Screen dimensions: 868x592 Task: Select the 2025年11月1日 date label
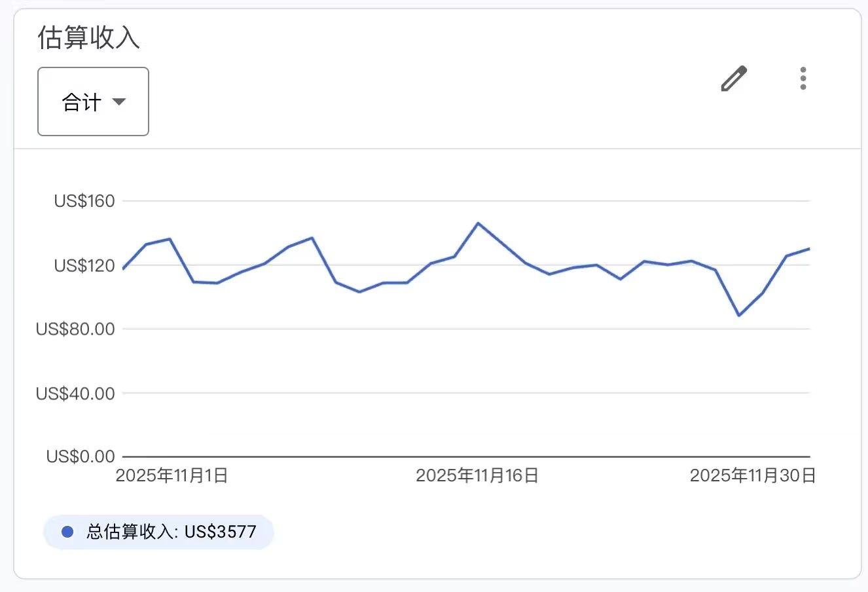(x=172, y=476)
